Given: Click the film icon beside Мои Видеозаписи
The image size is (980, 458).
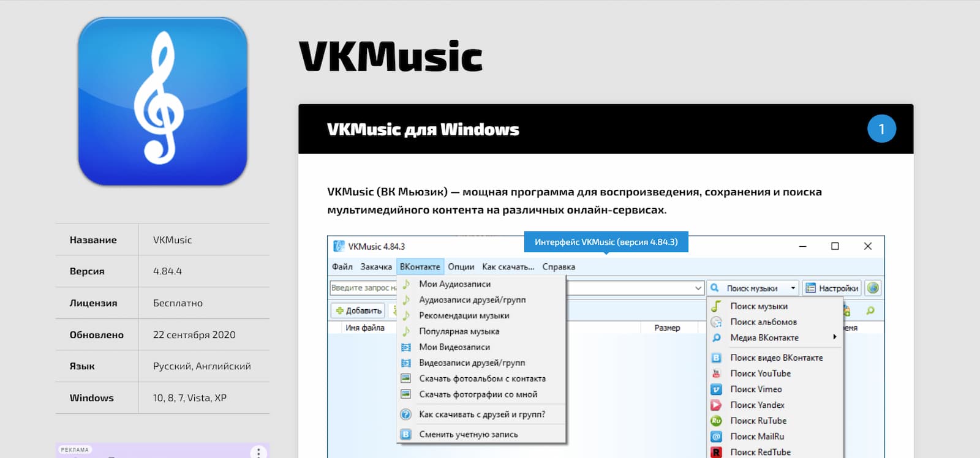Looking at the screenshot, I should [x=405, y=347].
